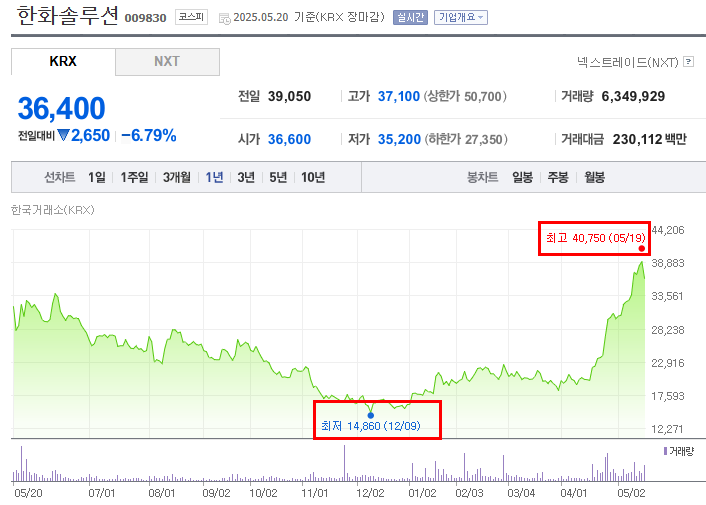Switch to the NXT tab
Viewport: 706px width, 505px height.
coord(167,62)
